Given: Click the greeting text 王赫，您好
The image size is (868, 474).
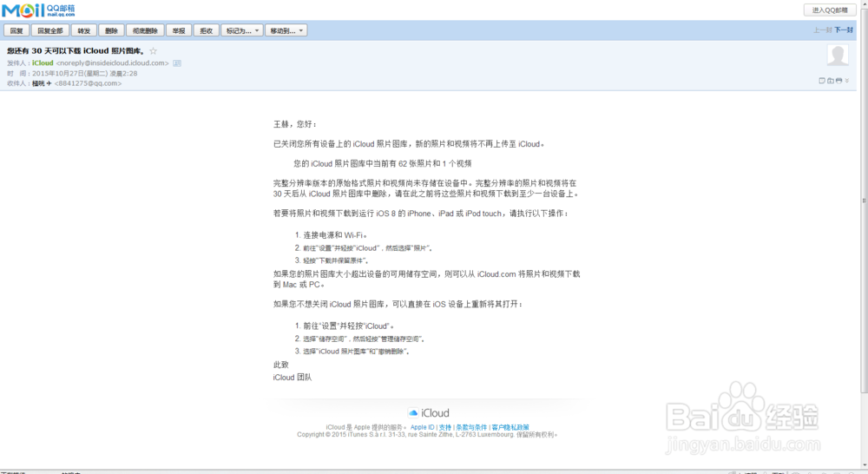Looking at the screenshot, I should click(x=295, y=124).
